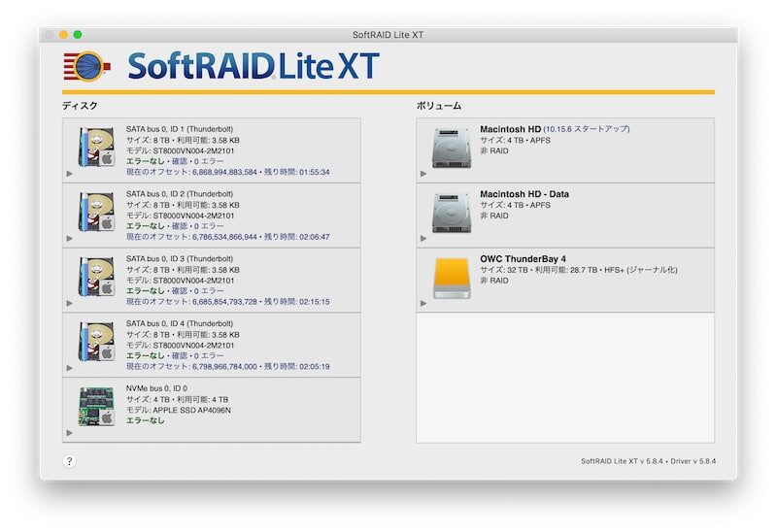This screenshot has height=532, width=777.
Task: Click the Macintosh HD startup volume icon
Action: [452, 149]
